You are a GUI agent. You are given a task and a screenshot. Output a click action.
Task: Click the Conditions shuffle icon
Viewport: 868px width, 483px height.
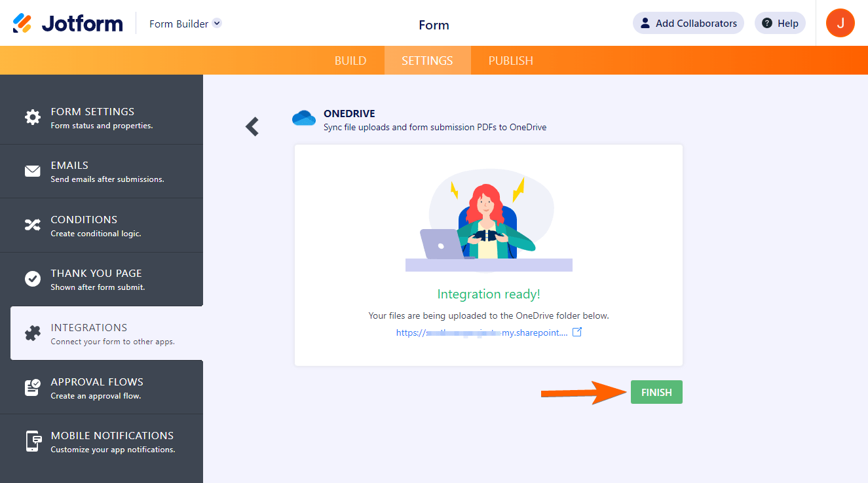point(33,226)
